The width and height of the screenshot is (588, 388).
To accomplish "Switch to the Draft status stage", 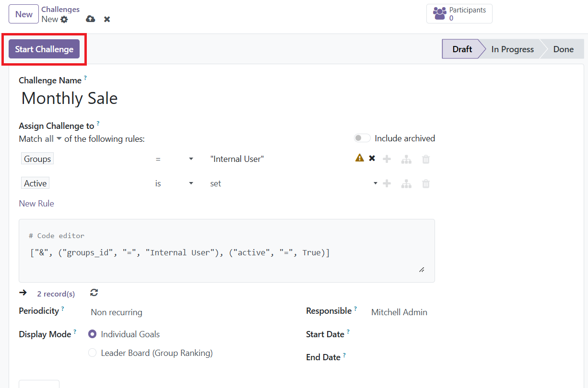I will (x=462, y=49).
